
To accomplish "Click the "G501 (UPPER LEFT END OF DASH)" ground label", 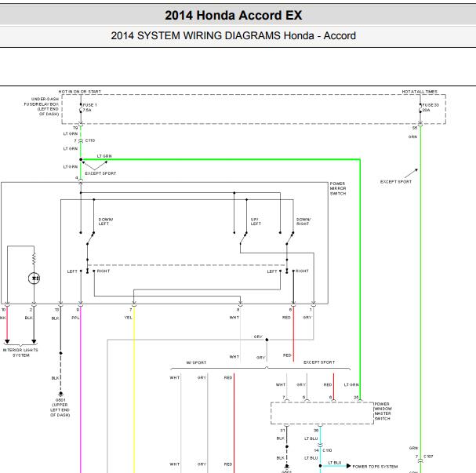I will (x=60, y=407).
